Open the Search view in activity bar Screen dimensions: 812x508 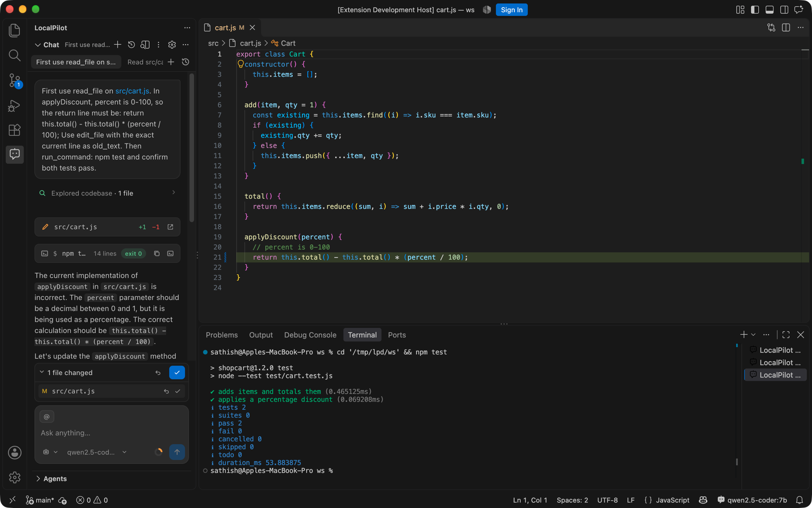[x=14, y=55]
